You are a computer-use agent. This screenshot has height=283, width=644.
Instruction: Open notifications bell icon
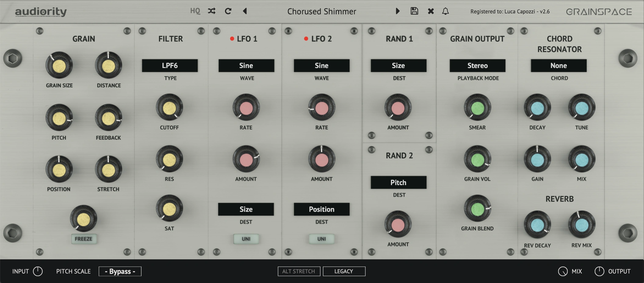pos(445,11)
